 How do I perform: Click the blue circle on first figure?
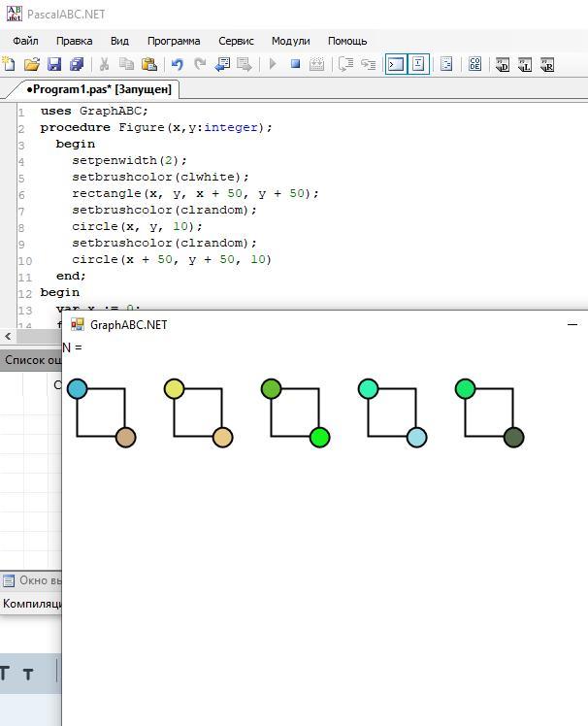[x=77, y=389]
